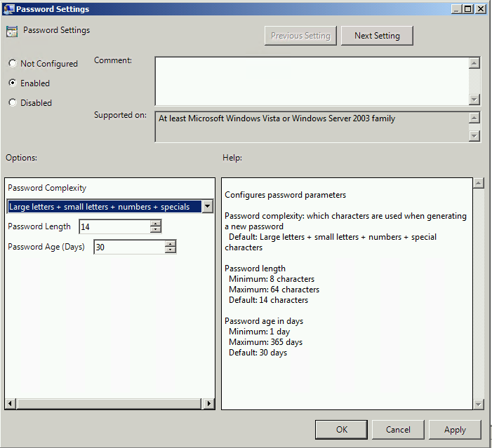Viewport: 492px width, 448px height.
Task: Click the Next Setting button
Action: [377, 36]
